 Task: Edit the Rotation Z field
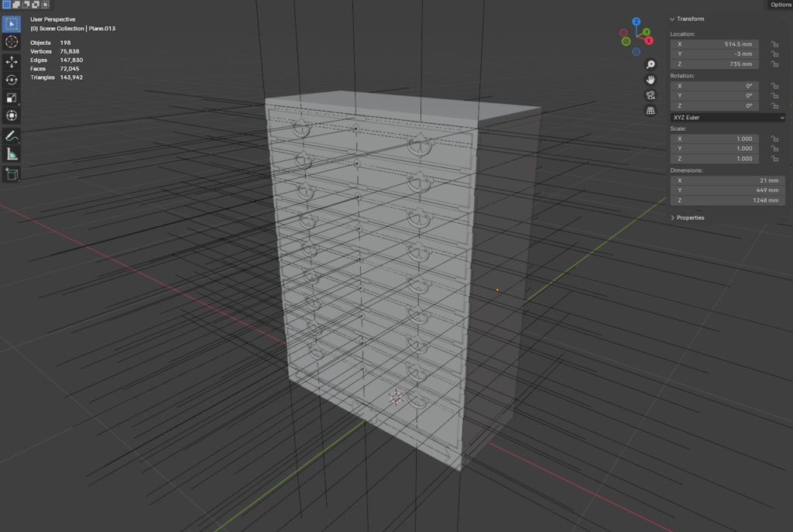coord(714,105)
